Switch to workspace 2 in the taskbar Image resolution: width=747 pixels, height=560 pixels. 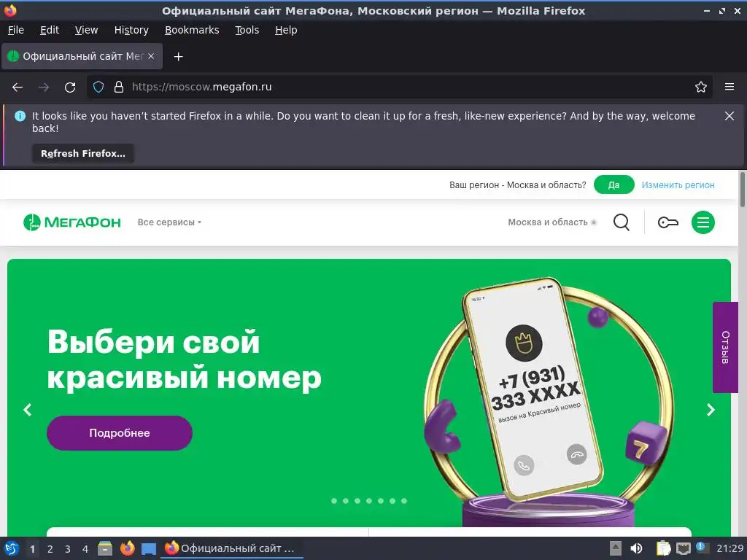pyautogui.click(x=50, y=549)
